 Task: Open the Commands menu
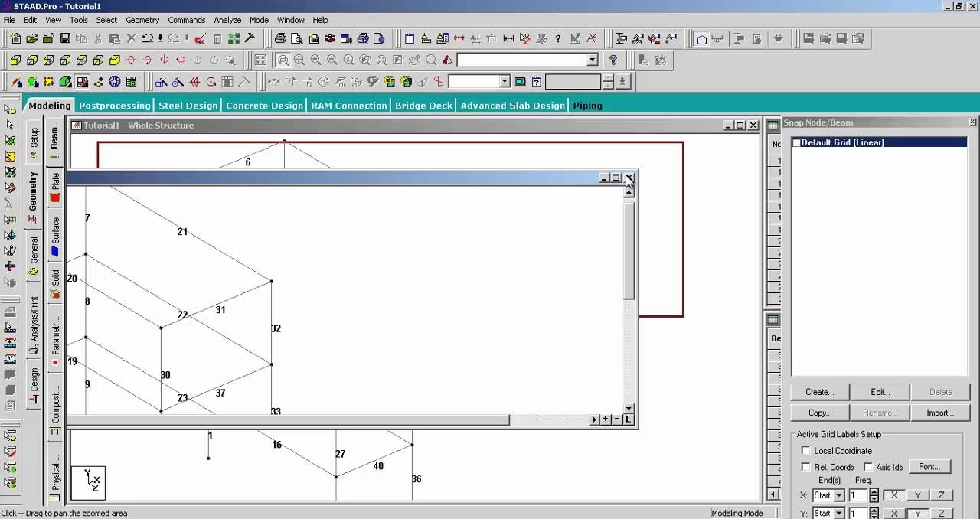[187, 20]
